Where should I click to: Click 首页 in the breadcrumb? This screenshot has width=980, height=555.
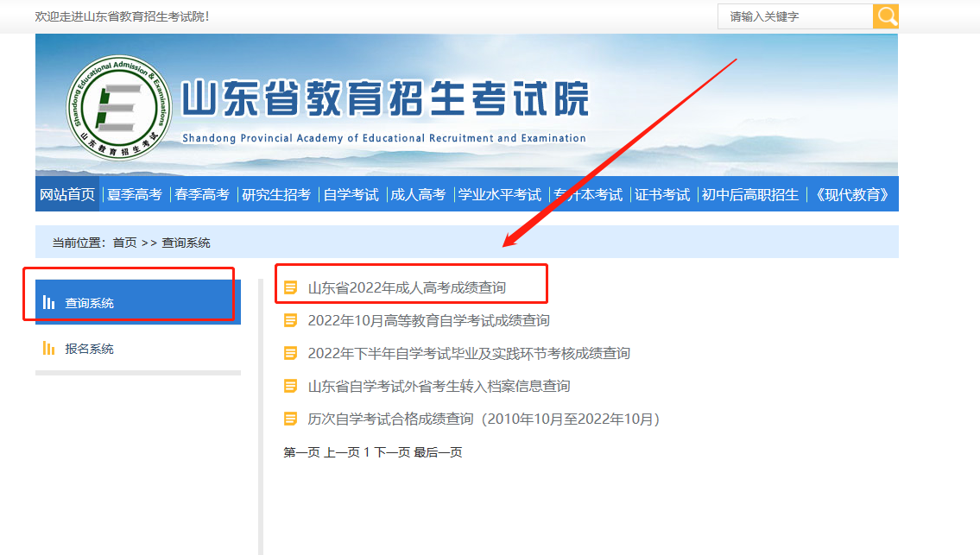tap(124, 243)
